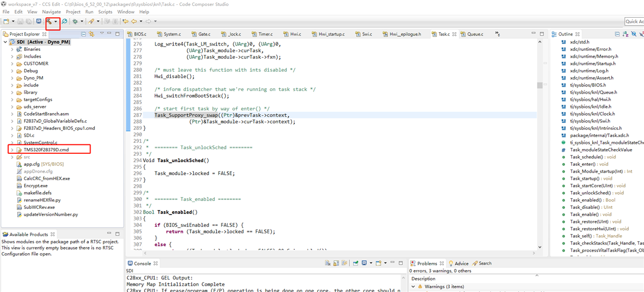Select TMS320F28379D.cmd in Project Explorer
Image resolution: width=644 pixels, height=292 pixels.
pos(46,150)
